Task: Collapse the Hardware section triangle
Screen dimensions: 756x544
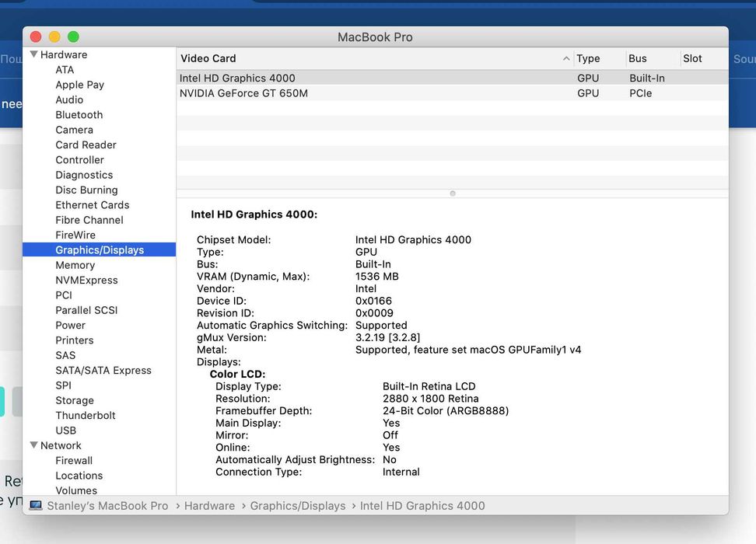Action: [33, 54]
